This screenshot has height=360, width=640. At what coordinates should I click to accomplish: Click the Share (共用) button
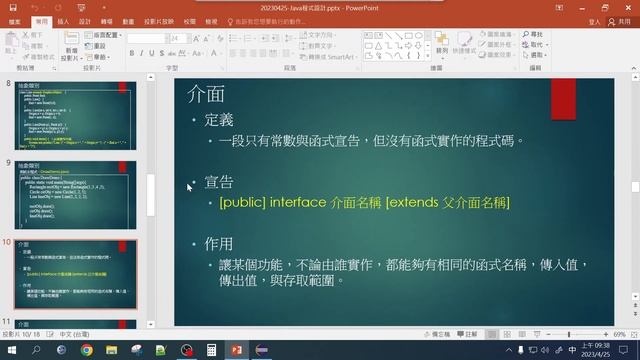(620, 22)
